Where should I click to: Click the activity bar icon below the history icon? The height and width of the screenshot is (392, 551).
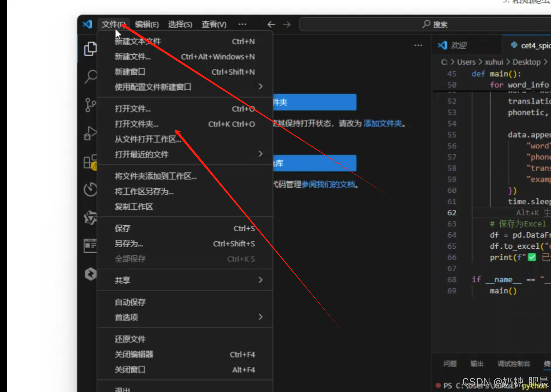[90, 218]
